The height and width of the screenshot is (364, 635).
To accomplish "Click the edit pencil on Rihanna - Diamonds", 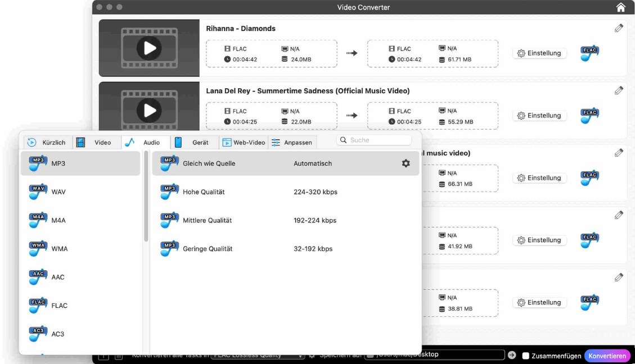I will coord(619,28).
